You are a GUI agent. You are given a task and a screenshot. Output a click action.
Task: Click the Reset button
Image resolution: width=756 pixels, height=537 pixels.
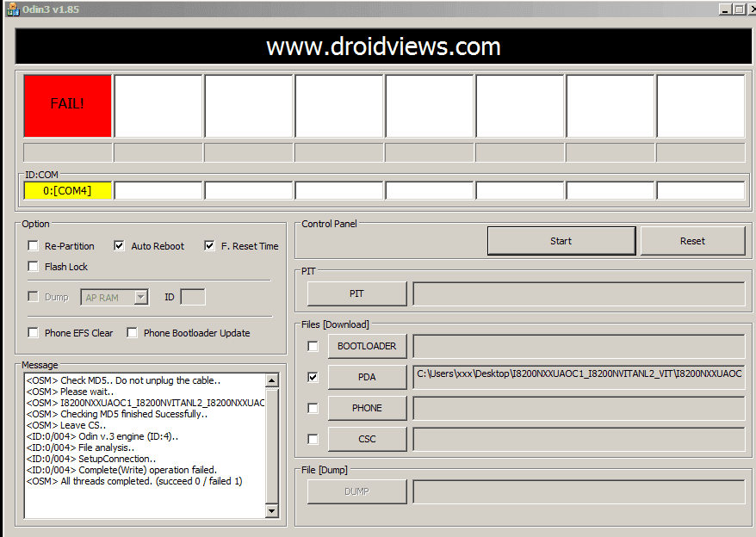coord(692,241)
